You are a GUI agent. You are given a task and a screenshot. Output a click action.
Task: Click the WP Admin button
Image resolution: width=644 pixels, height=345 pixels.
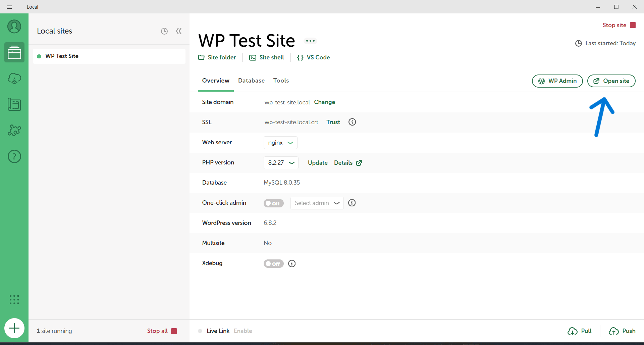[557, 81]
